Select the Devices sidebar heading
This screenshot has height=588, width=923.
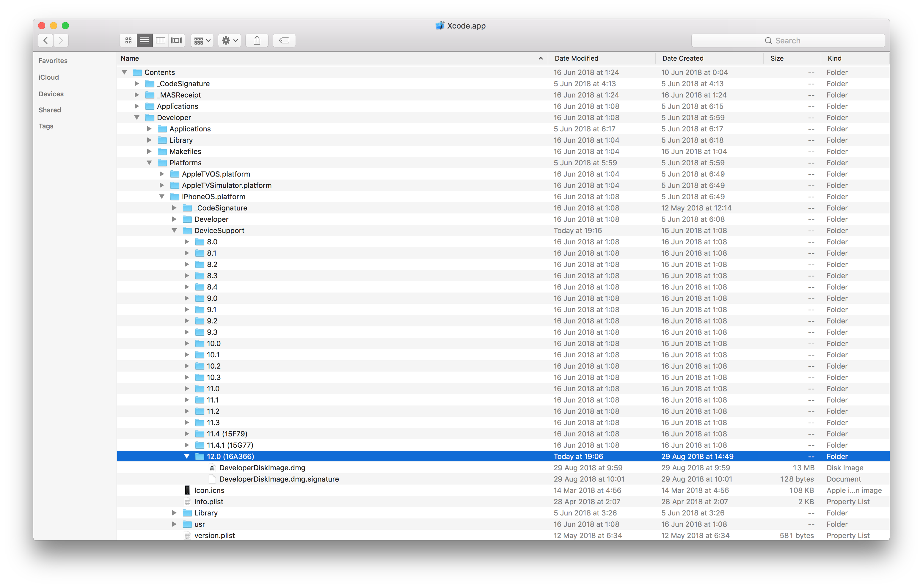click(x=51, y=94)
